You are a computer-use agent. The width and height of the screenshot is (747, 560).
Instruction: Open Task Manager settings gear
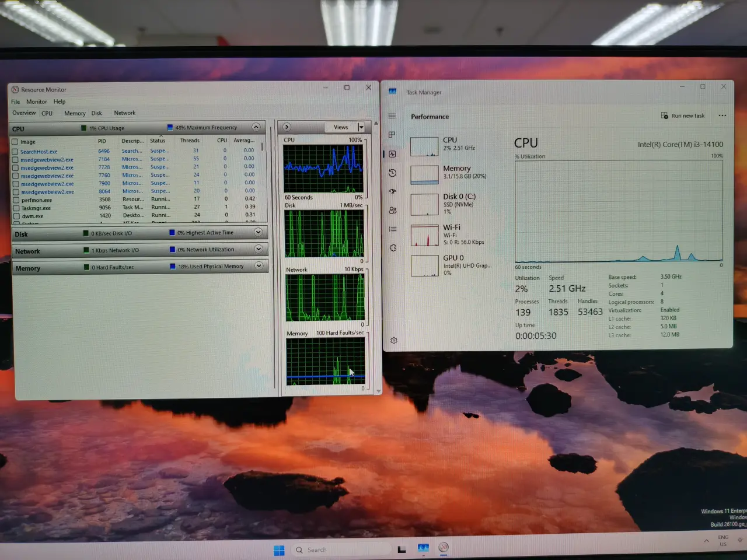(x=394, y=340)
